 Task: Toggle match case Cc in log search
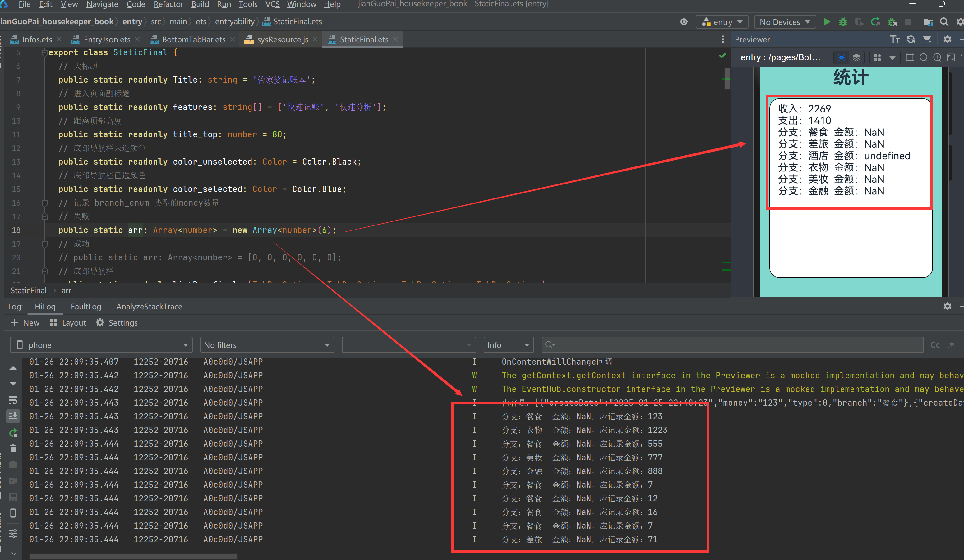935,345
